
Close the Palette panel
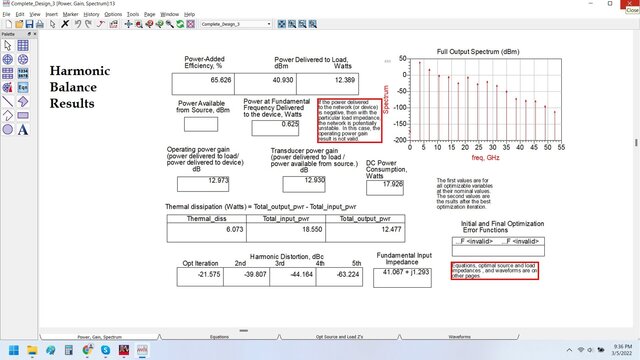pos(35,34)
